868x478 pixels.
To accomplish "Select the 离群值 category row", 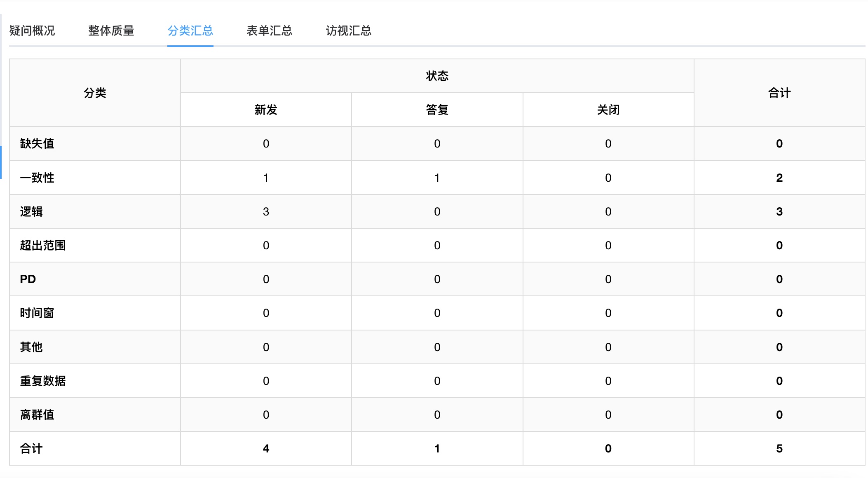I will tap(36, 415).
